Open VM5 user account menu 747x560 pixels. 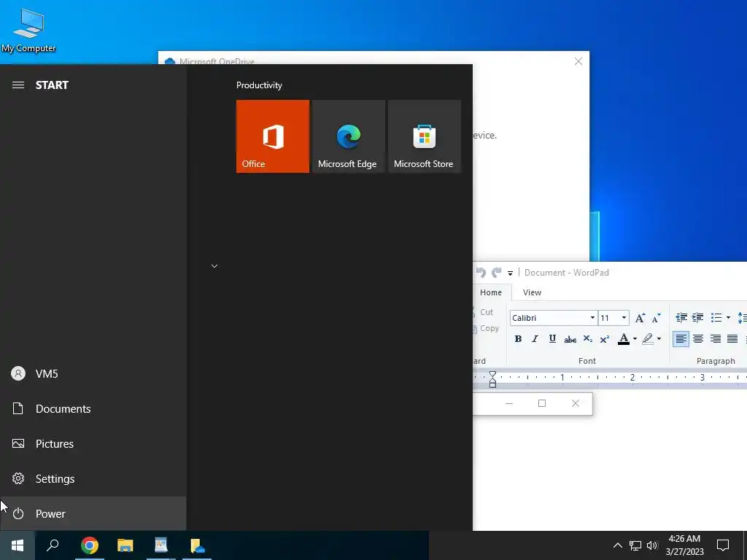point(93,373)
